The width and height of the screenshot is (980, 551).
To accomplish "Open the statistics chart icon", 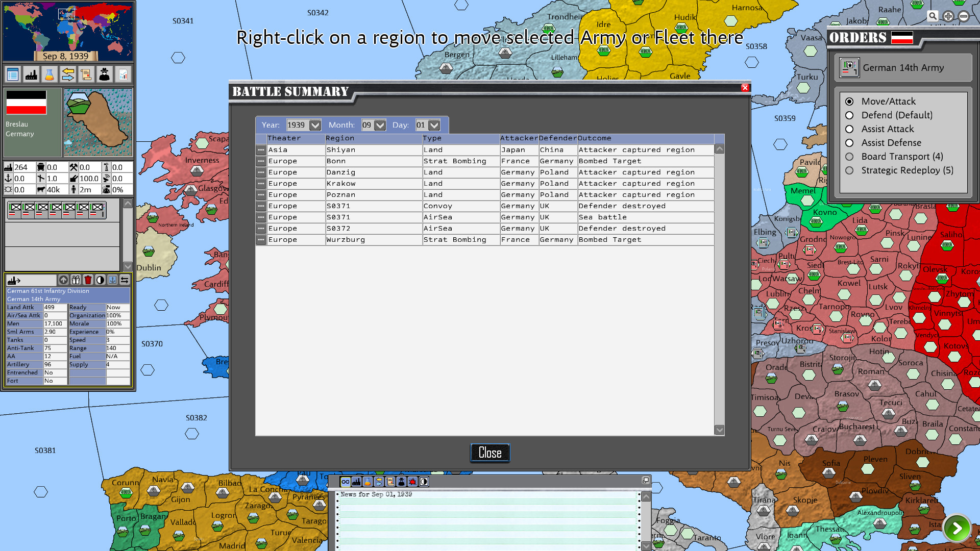I will pos(122,74).
